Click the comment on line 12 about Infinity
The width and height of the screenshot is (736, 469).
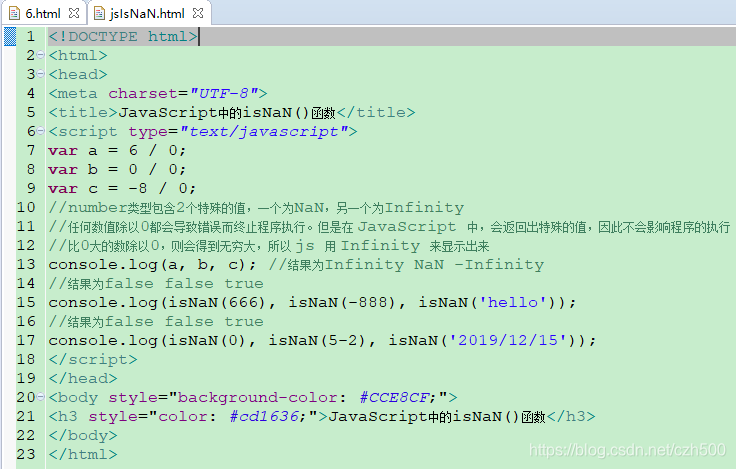click(x=269, y=246)
